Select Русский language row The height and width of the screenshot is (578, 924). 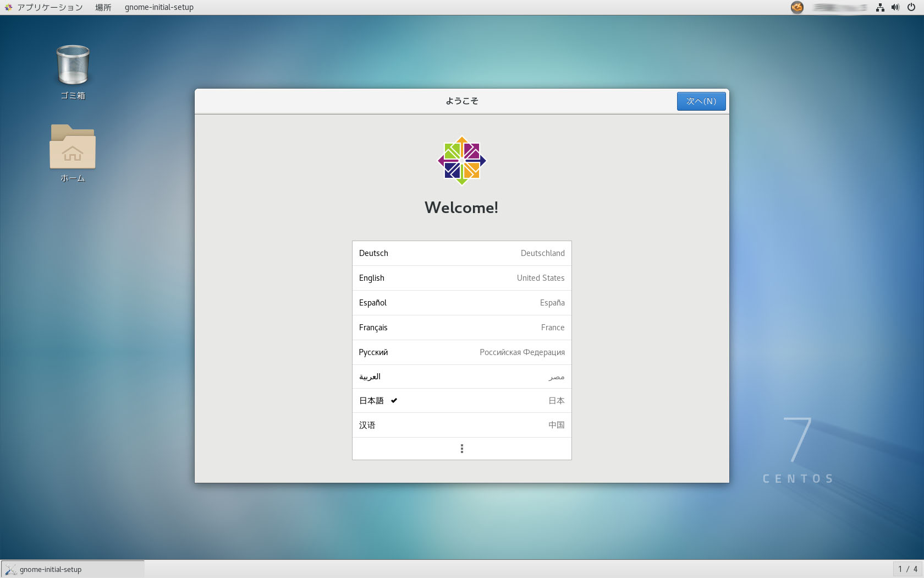point(462,352)
